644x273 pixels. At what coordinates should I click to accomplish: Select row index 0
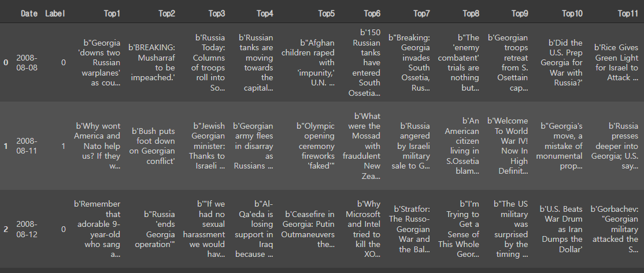(6, 62)
